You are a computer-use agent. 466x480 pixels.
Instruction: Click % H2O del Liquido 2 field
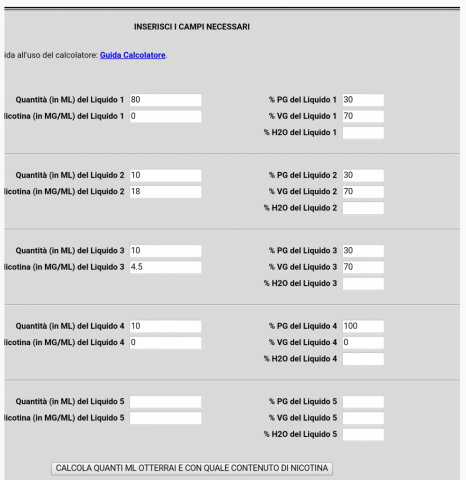tap(363, 208)
